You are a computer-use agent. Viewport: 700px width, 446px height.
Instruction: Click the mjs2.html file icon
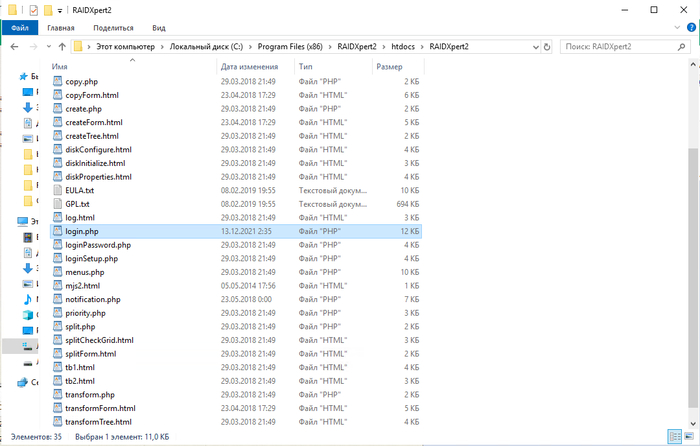coord(57,285)
